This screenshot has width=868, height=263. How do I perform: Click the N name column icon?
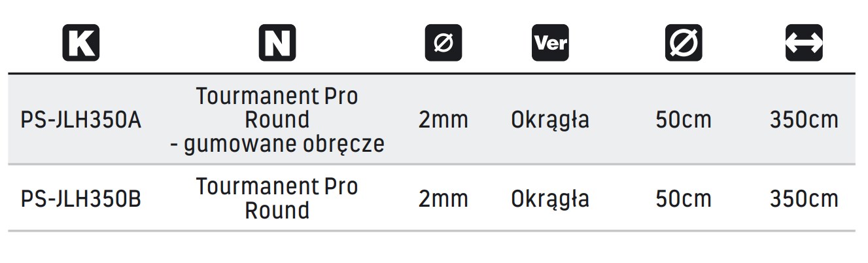tap(277, 43)
